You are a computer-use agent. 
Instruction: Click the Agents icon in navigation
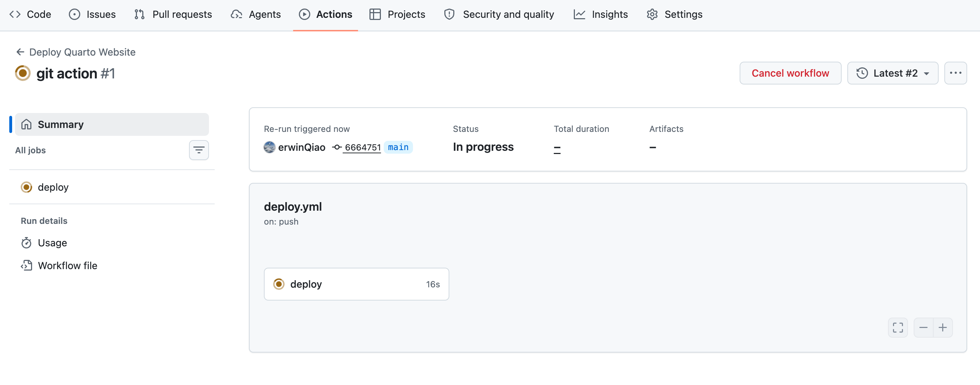click(x=236, y=15)
